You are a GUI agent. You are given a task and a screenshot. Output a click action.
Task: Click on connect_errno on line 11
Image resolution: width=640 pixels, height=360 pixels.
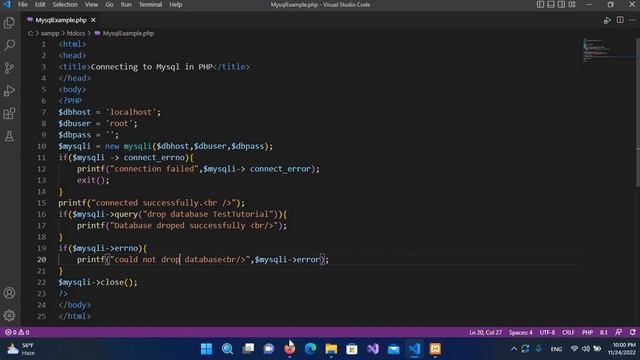click(x=154, y=158)
